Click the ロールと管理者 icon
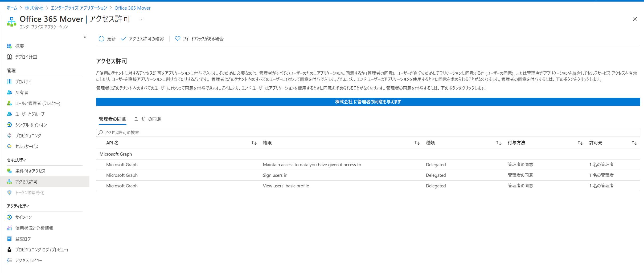The image size is (644, 273). point(9,103)
